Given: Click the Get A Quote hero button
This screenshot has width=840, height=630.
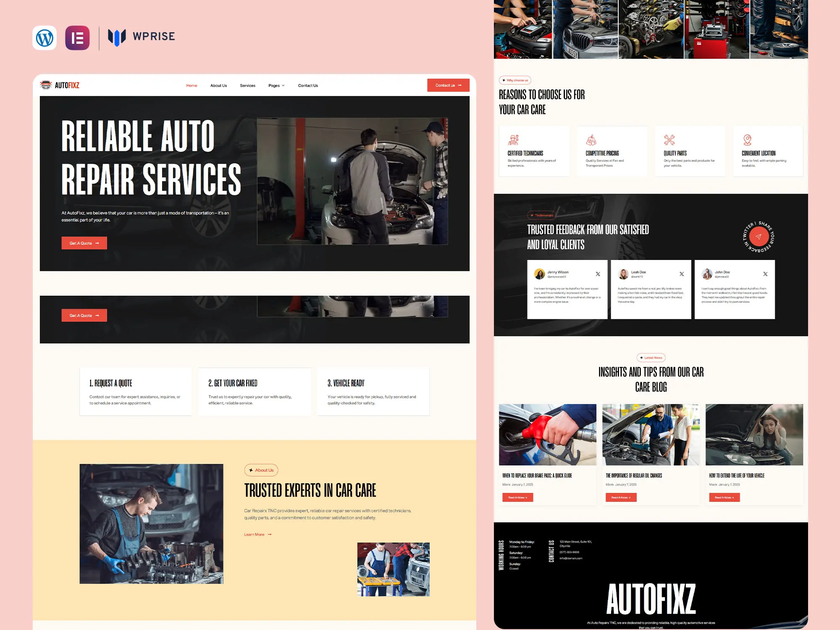Looking at the screenshot, I should pyautogui.click(x=84, y=243).
